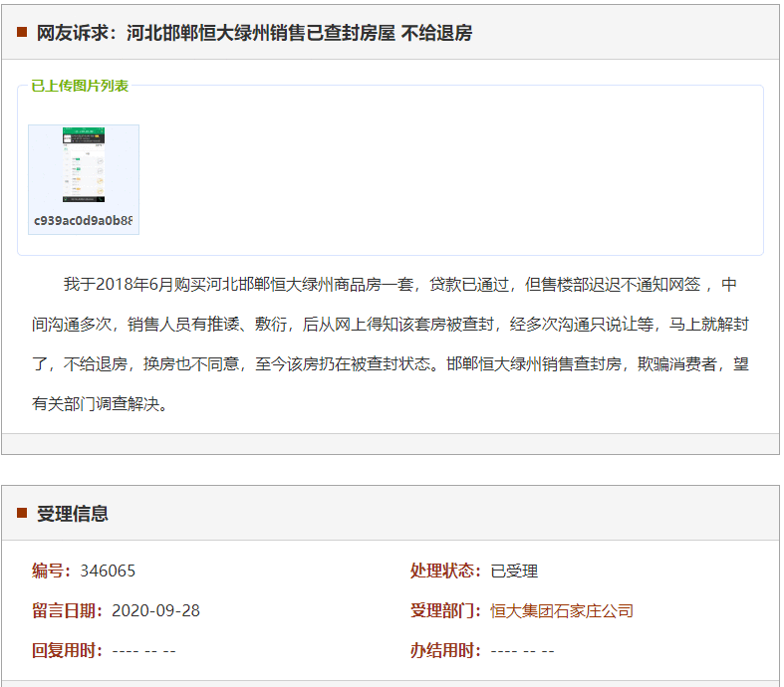Viewport: 784px width, 687px height.
Task: Click the 受理信息 section header
Action: coord(73,514)
